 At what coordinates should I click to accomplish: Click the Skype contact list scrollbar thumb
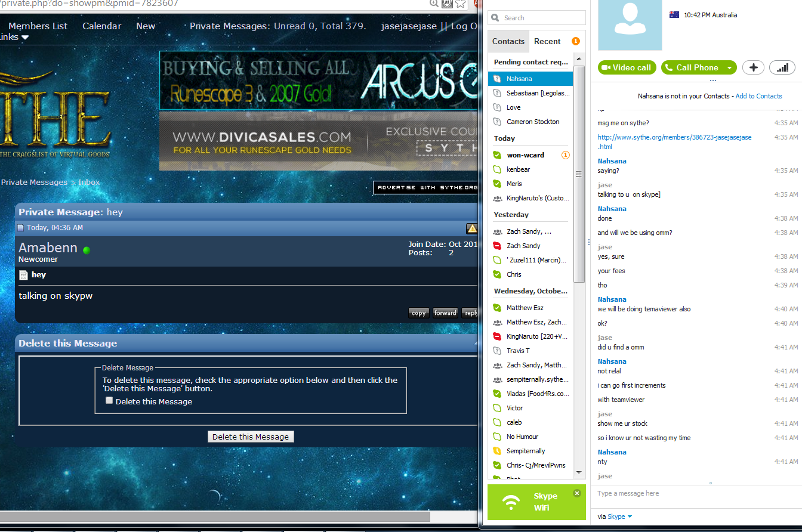pyautogui.click(x=579, y=173)
